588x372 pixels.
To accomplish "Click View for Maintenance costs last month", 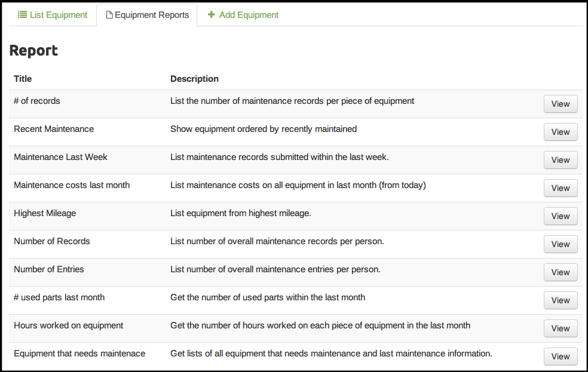I will pyautogui.click(x=560, y=188).
